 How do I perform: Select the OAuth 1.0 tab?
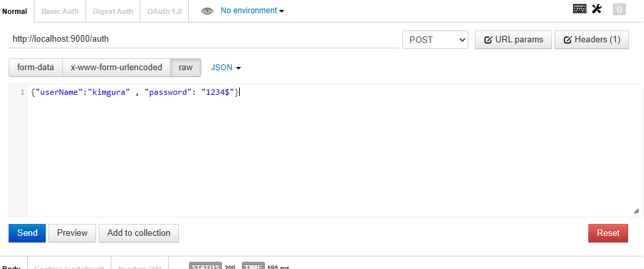164,11
